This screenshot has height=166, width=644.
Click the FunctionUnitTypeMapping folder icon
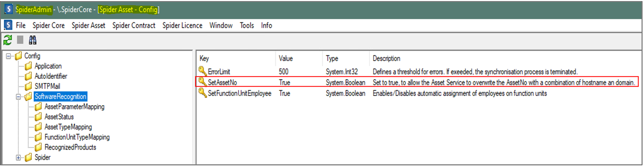click(x=39, y=137)
